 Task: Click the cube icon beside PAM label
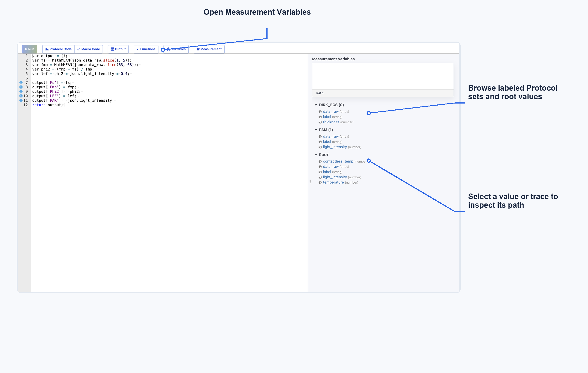click(320, 142)
